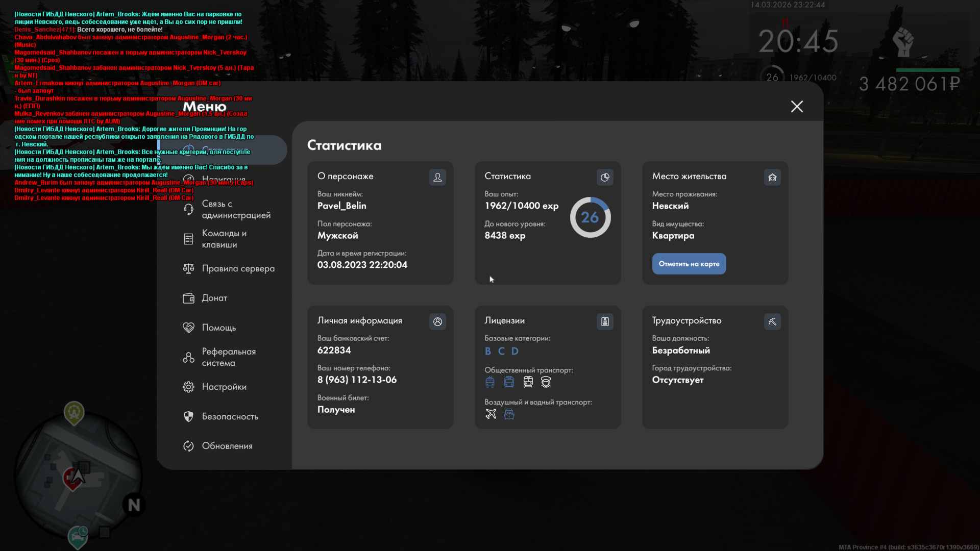The width and height of the screenshot is (980, 551).
Task: Click the pie chart icon in Статистика card
Action: pos(605,177)
